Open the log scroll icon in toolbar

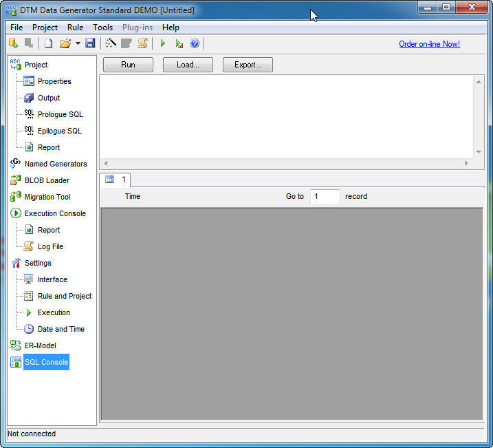142,43
